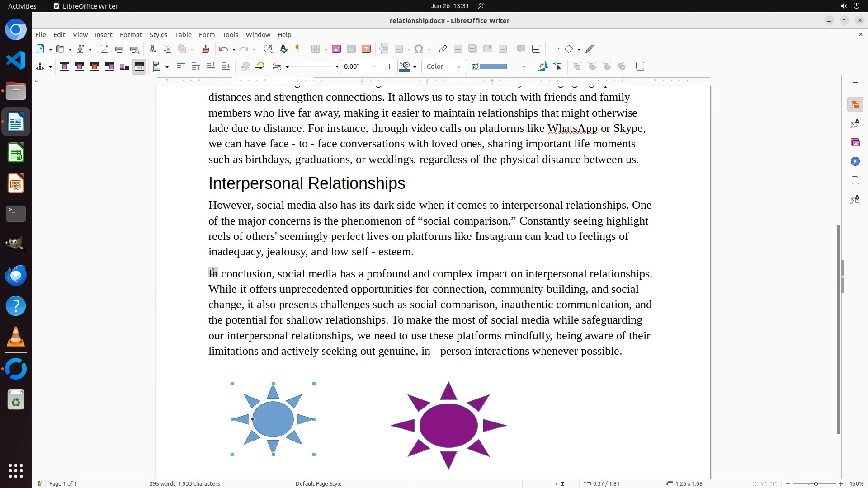Click the Insert Text Box icon

[366, 49]
